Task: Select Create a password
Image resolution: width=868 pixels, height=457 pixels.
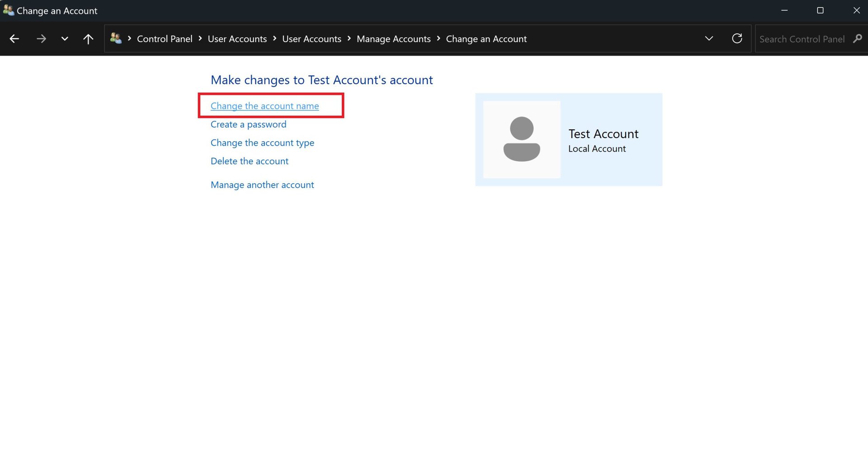Action: [248, 124]
